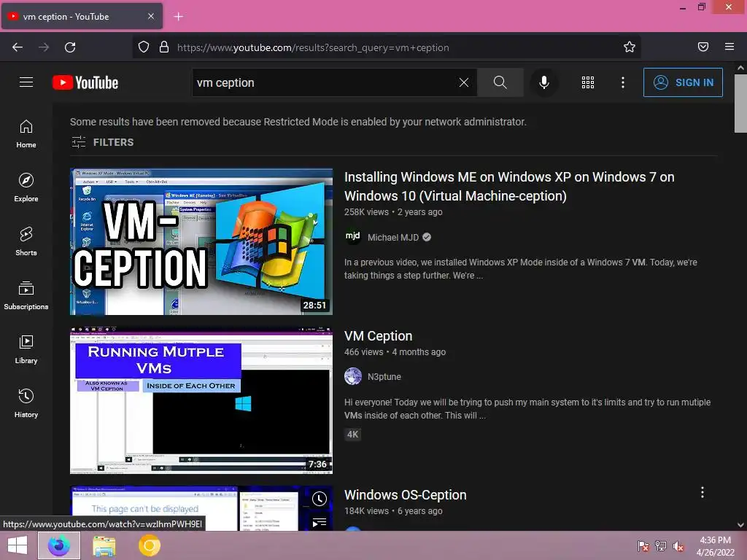Screen dimensions: 747x560
Task: Open the Firefox taskbar icon
Action: [x=59, y=545]
